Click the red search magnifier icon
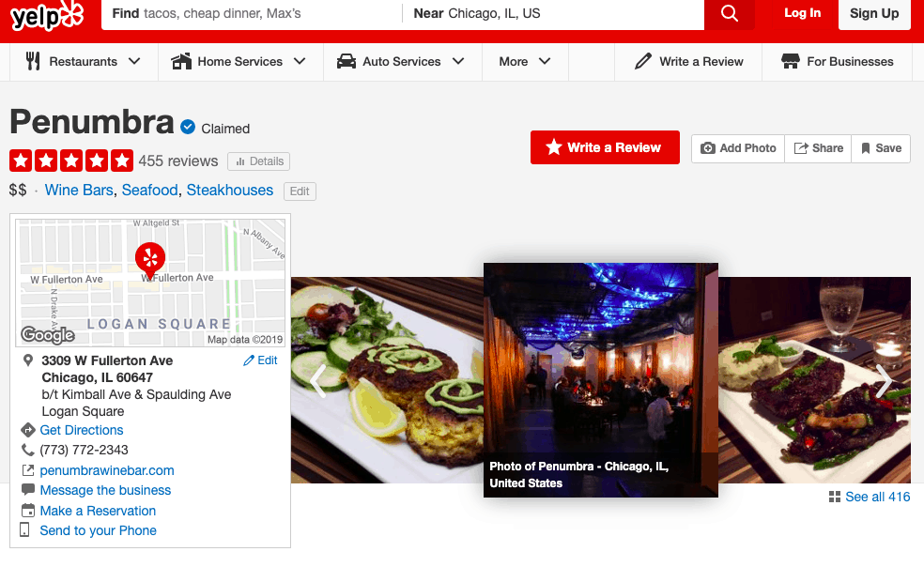The height and width of the screenshot is (567, 924). pos(730,15)
